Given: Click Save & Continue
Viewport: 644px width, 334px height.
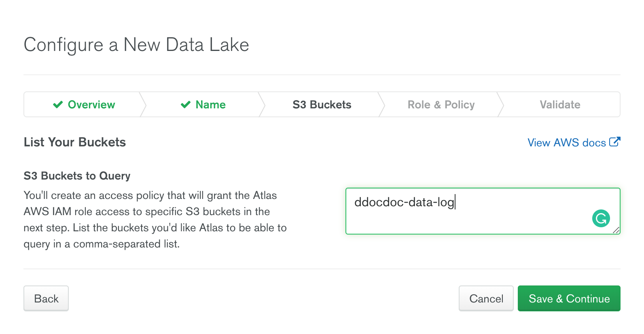Looking at the screenshot, I should coord(569,298).
